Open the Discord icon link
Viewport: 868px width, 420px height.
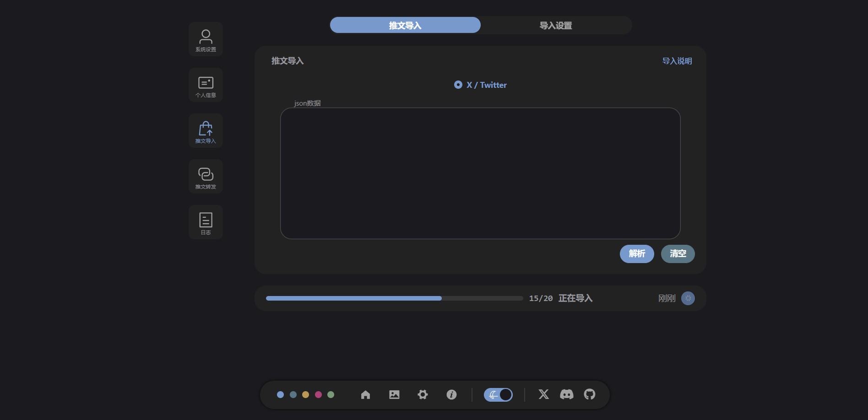566,394
